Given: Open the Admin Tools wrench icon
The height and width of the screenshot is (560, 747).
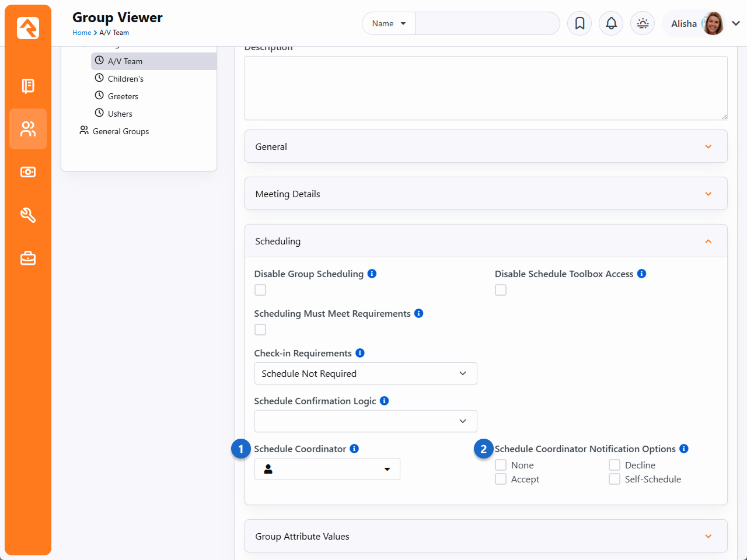Looking at the screenshot, I should (28, 215).
